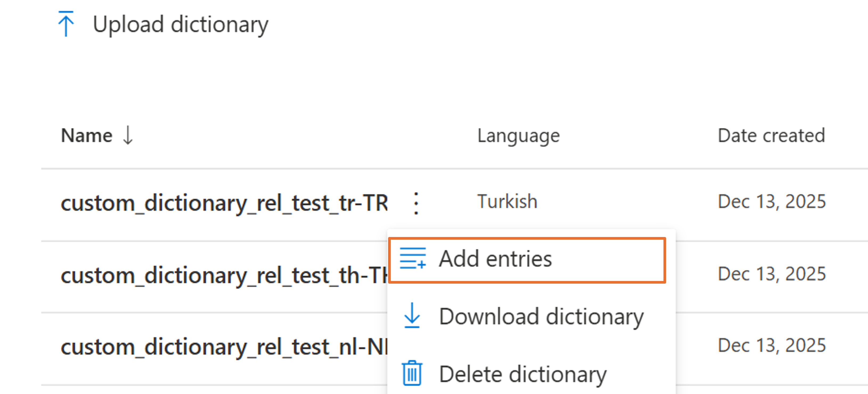Image resolution: width=868 pixels, height=394 pixels.
Task: Click the download arrow icon in menu
Action: tap(412, 315)
